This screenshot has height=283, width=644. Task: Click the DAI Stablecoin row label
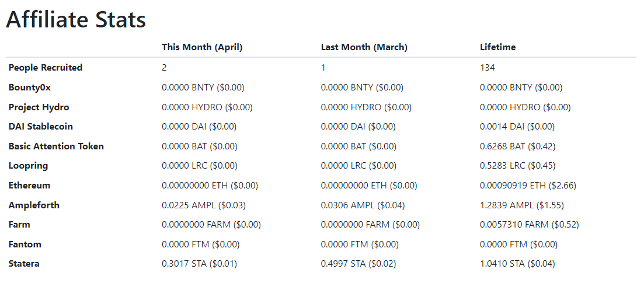41,127
